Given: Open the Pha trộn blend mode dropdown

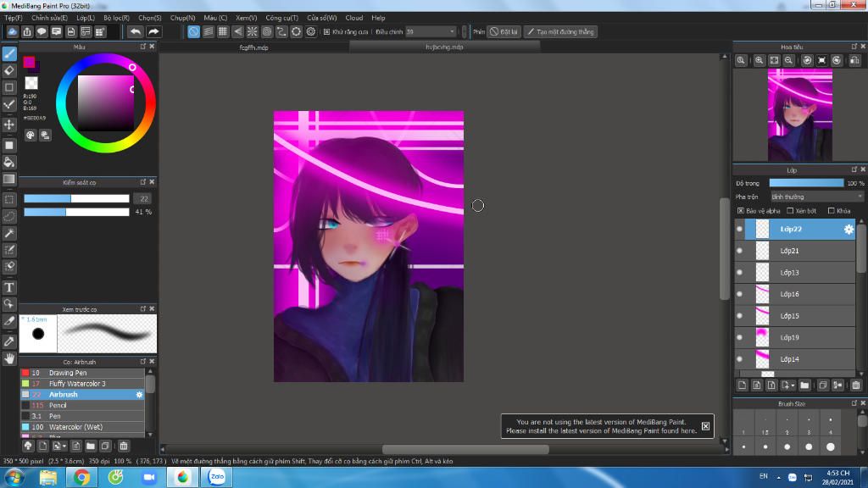Looking at the screenshot, I should [x=816, y=197].
